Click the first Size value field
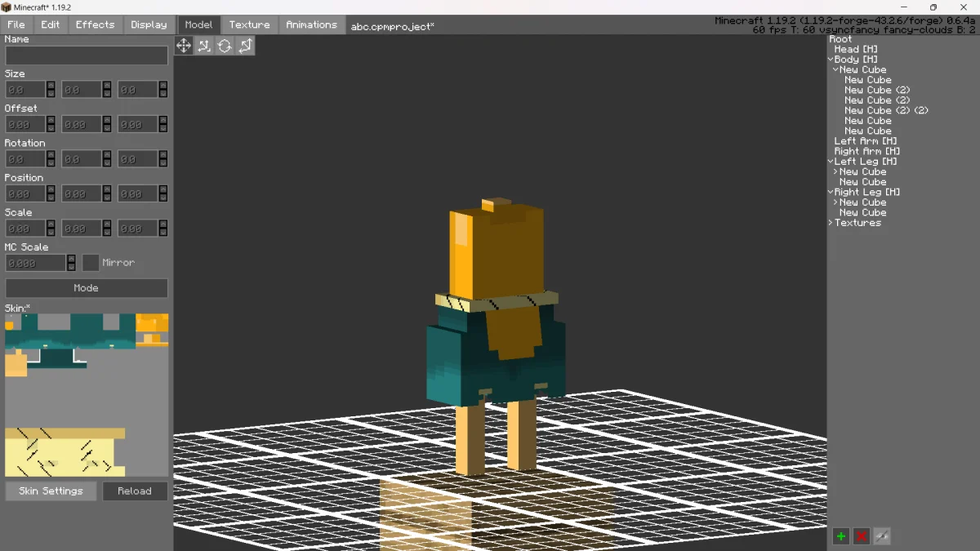This screenshot has width=980, height=551. (25, 90)
